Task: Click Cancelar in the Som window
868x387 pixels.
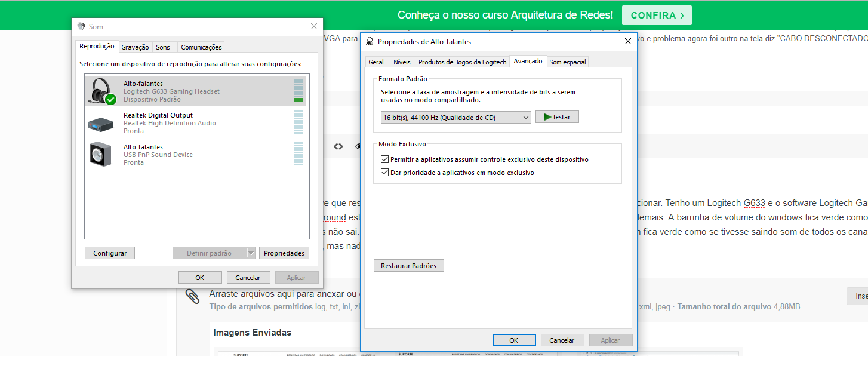Action: tap(248, 278)
